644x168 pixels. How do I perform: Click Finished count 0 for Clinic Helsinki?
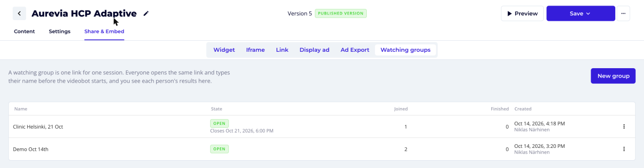tap(507, 127)
